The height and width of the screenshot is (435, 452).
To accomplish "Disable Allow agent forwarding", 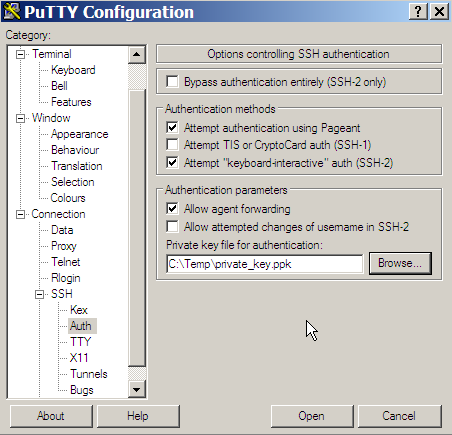I will click(172, 209).
